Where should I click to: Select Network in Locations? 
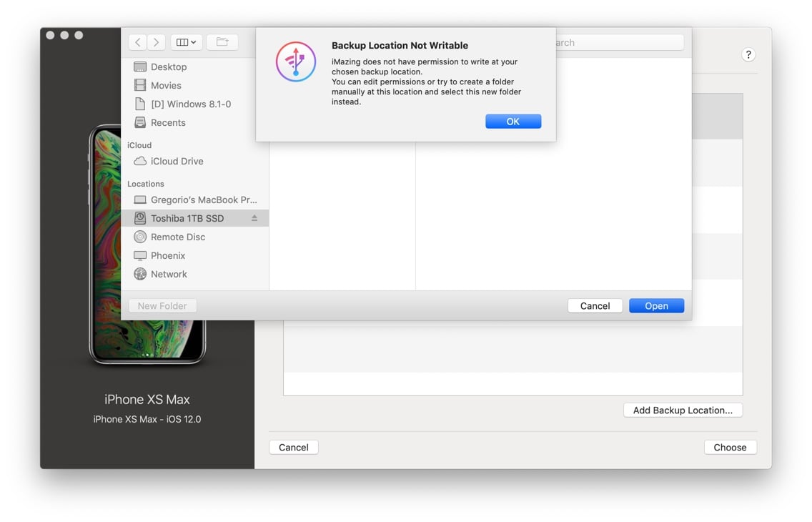click(194, 275)
